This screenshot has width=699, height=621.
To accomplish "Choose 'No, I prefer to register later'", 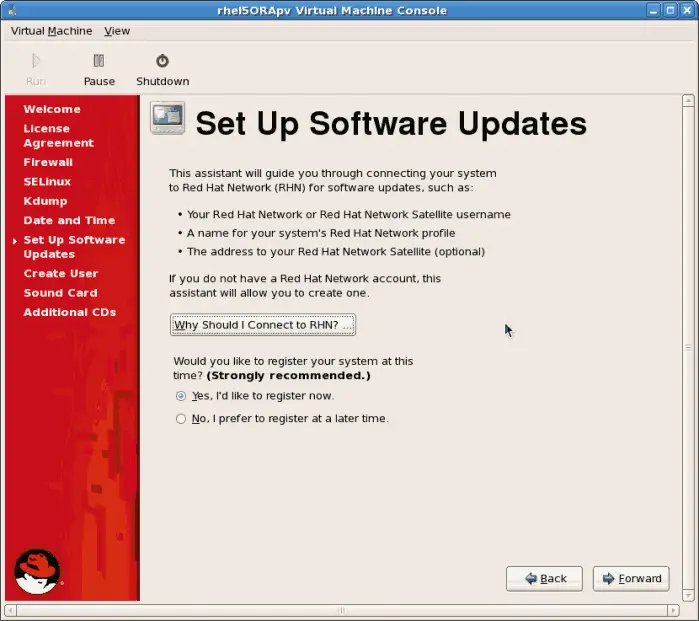I will tap(181, 419).
